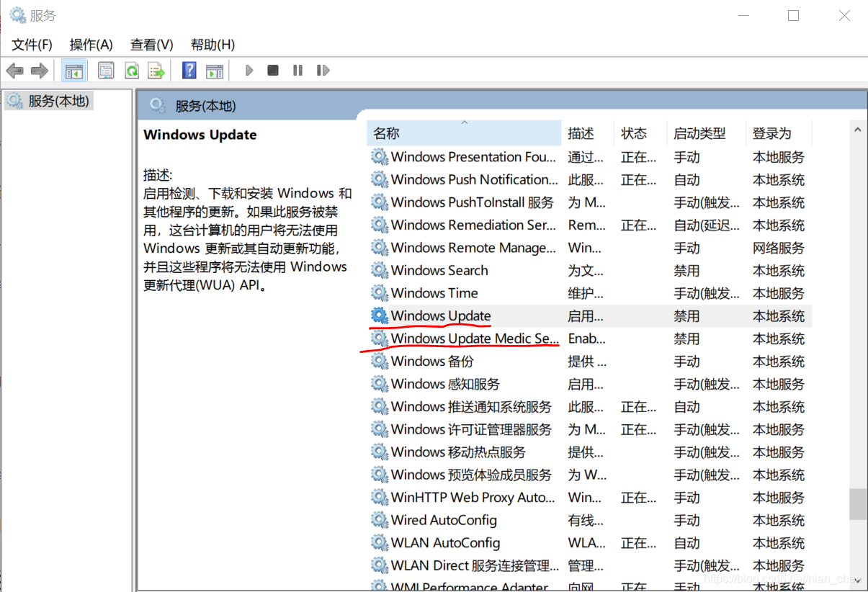Select the Windows 推送通知系统服务 row

pyautogui.click(x=590, y=406)
